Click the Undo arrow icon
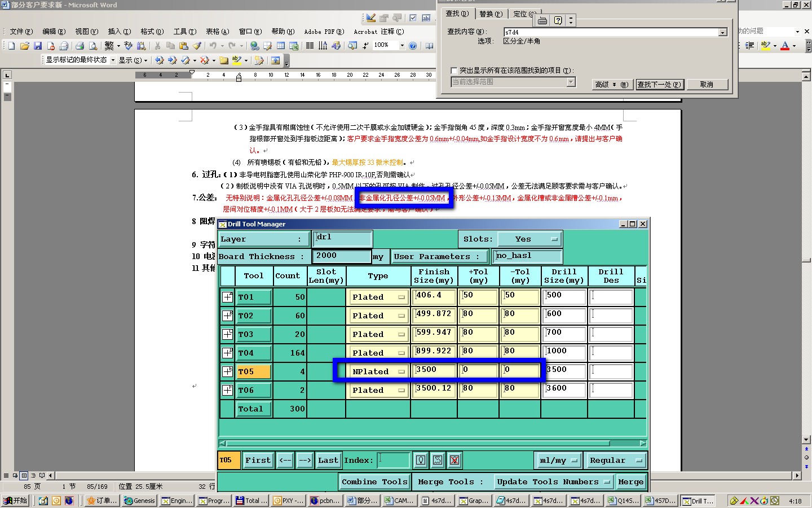 [213, 46]
